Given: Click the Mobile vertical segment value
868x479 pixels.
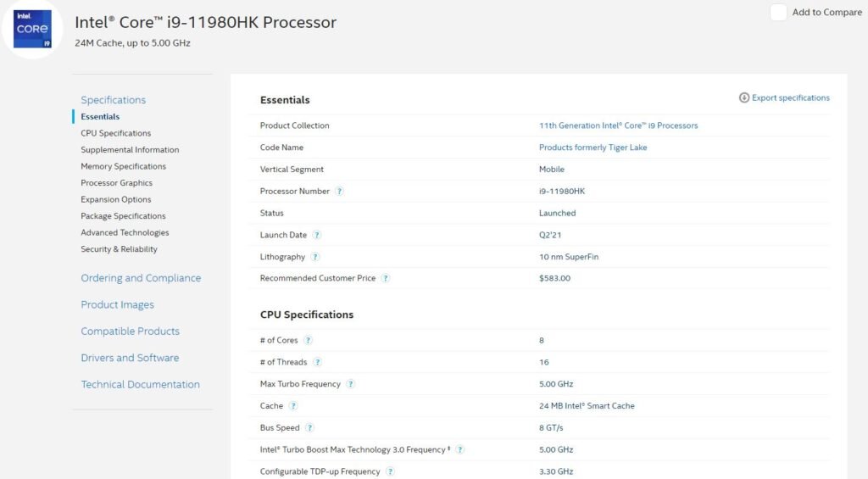Looking at the screenshot, I should (552, 170).
